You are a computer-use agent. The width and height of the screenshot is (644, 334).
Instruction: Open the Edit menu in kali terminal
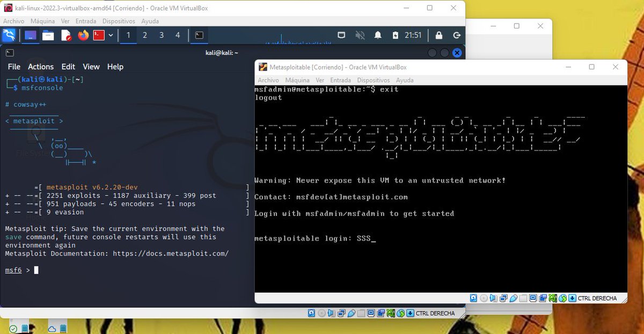point(68,67)
